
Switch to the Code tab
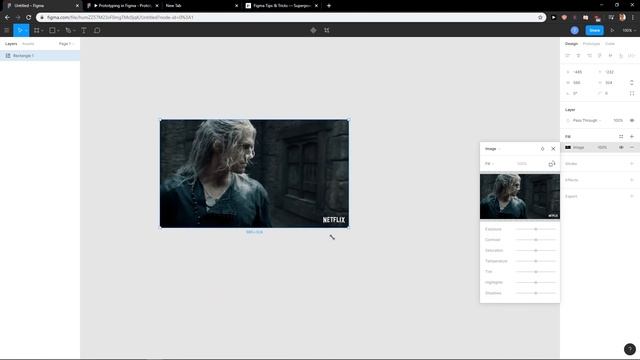pyautogui.click(x=609, y=44)
